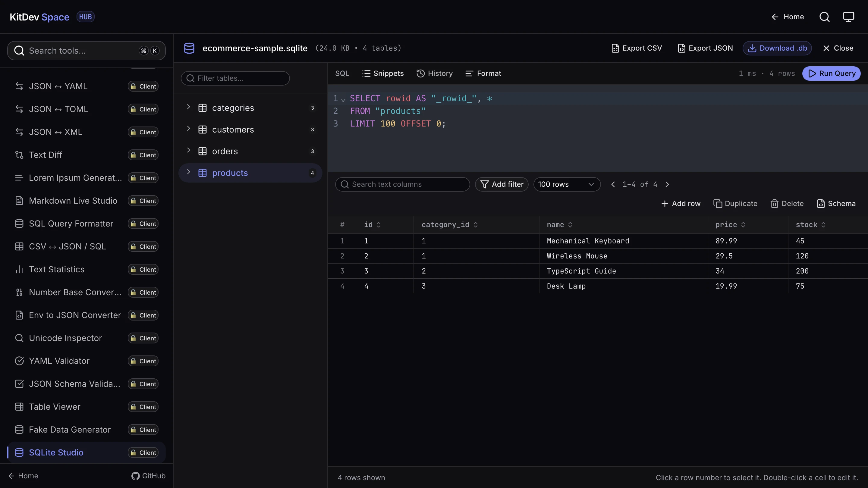
Task: Click the Add filter button
Action: tap(502, 184)
